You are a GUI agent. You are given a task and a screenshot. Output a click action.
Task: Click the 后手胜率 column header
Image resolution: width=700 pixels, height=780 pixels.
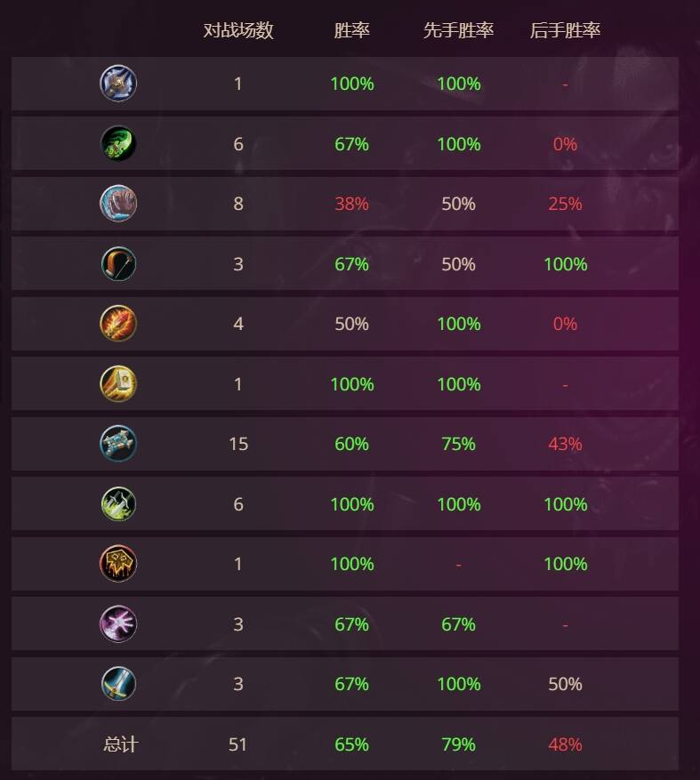click(565, 30)
